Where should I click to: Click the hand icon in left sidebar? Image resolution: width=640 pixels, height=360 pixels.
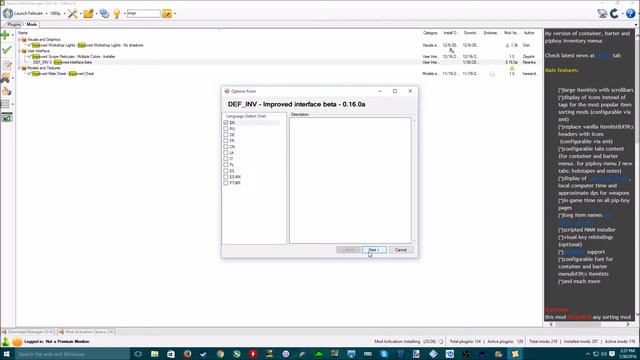(x=7, y=91)
